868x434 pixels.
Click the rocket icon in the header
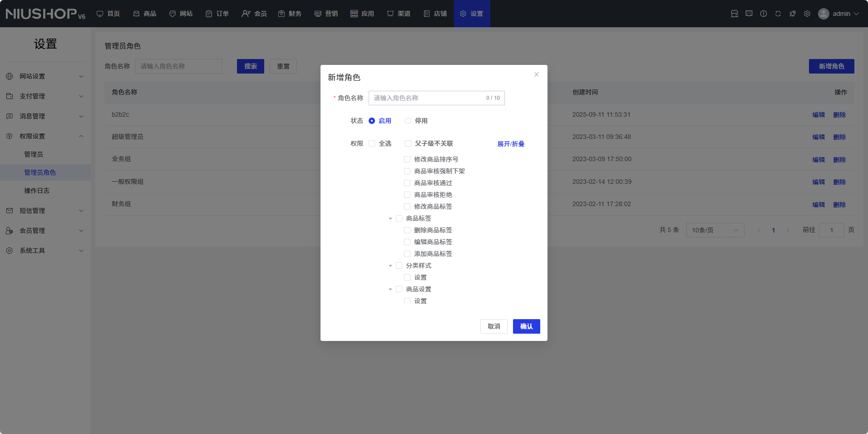[x=793, y=14]
